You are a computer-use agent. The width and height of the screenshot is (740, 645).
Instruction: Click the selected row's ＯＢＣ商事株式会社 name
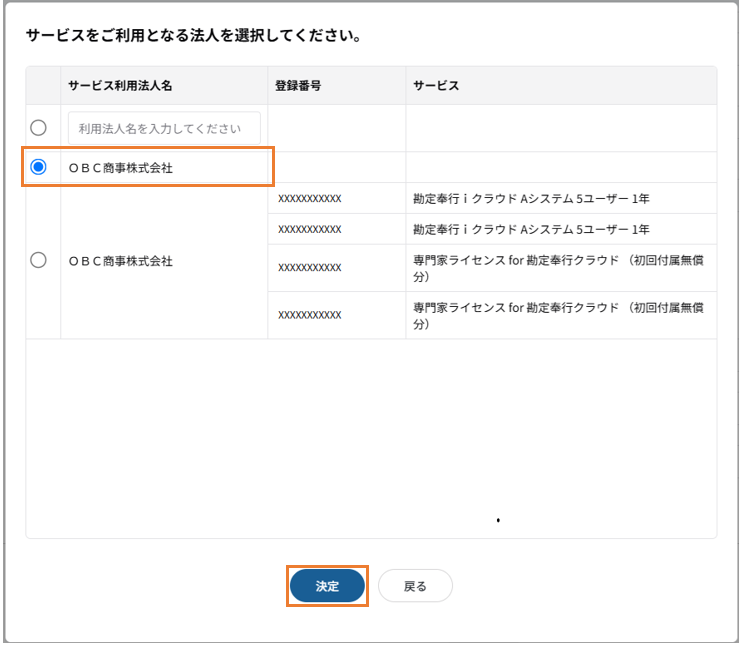pos(121,168)
